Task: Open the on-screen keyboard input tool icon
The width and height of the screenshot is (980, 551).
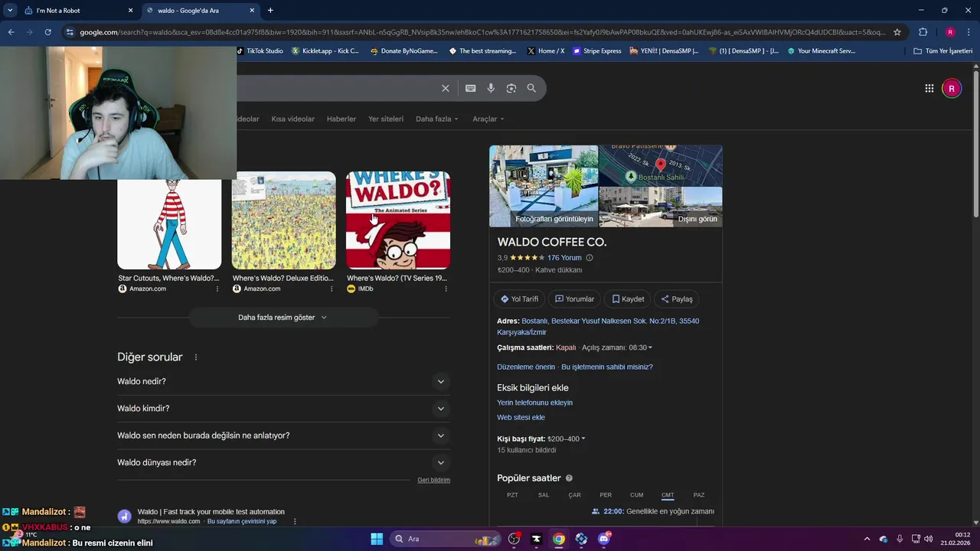Action: click(471, 88)
